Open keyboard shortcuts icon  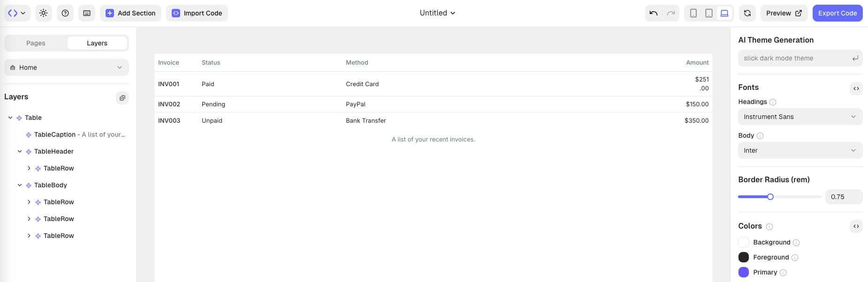(x=87, y=13)
